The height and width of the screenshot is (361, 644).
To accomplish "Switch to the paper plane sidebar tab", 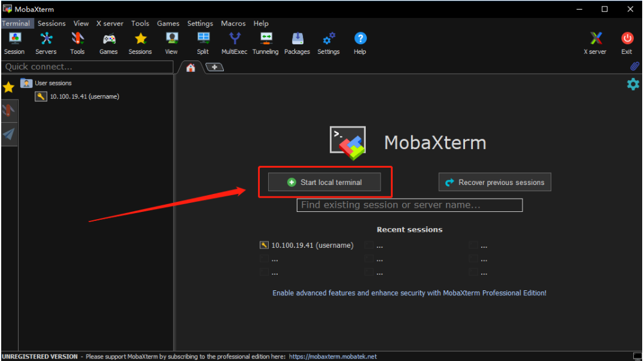I will [8, 134].
